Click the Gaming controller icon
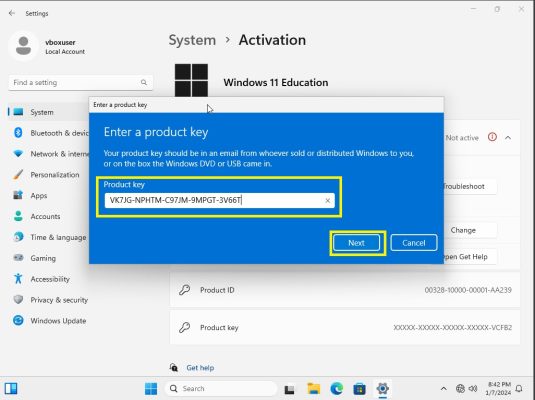The image size is (535, 400). pos(18,258)
